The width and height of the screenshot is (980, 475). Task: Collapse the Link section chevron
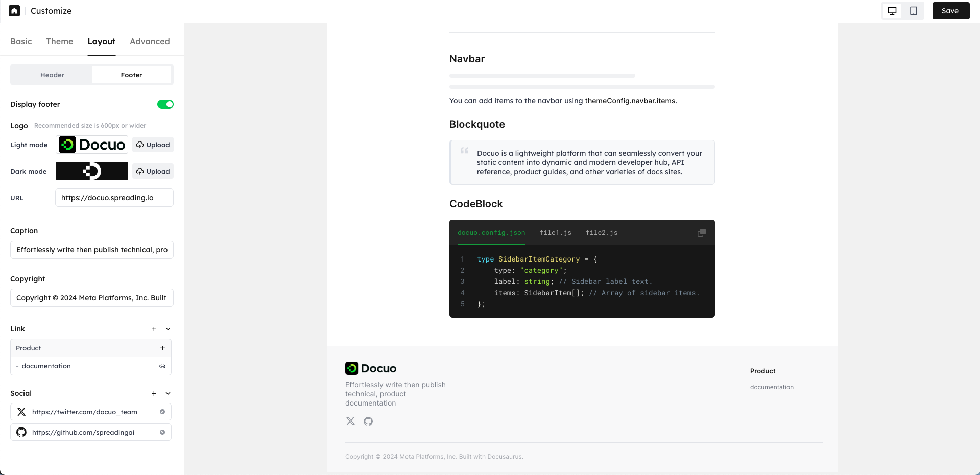pos(168,329)
